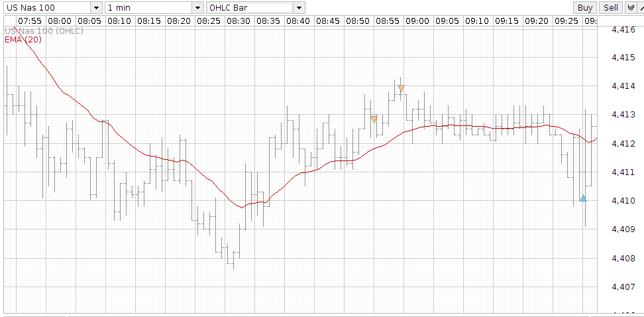
Task: Click the Sell button
Action: tap(611, 7)
